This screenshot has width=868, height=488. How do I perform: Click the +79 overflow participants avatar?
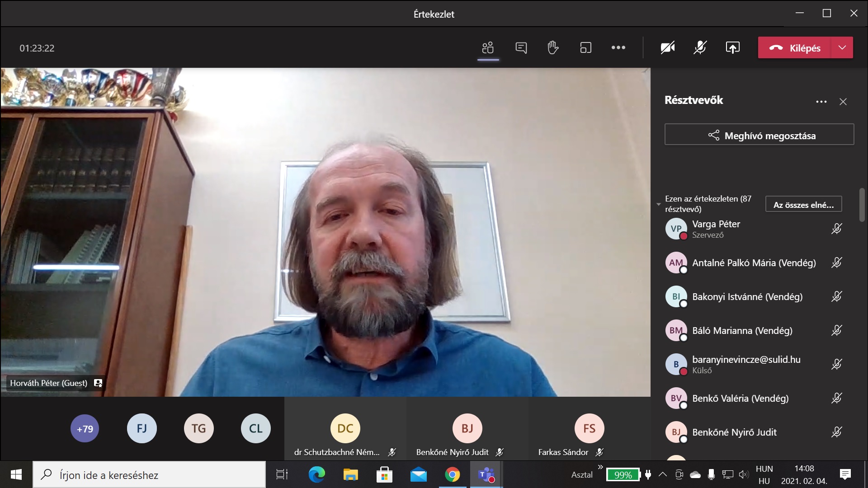click(x=85, y=428)
